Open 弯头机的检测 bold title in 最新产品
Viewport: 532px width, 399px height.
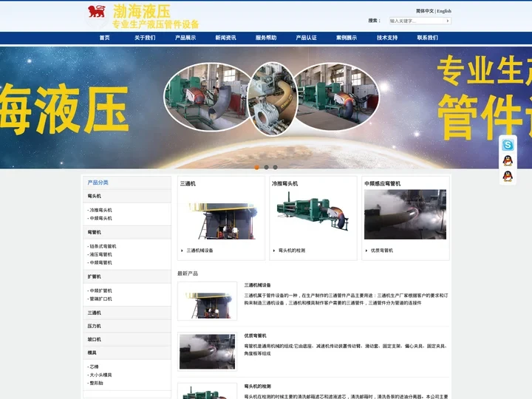[x=258, y=386]
